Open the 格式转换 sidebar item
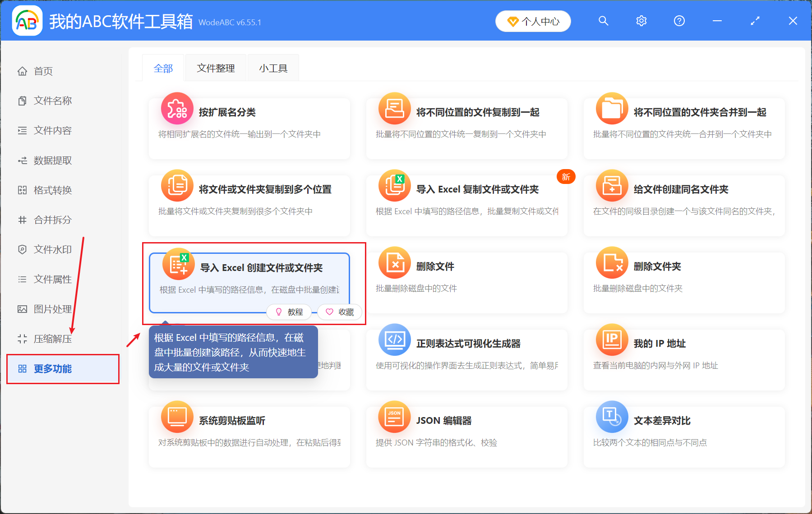Viewport: 812px width, 514px height. tap(52, 190)
